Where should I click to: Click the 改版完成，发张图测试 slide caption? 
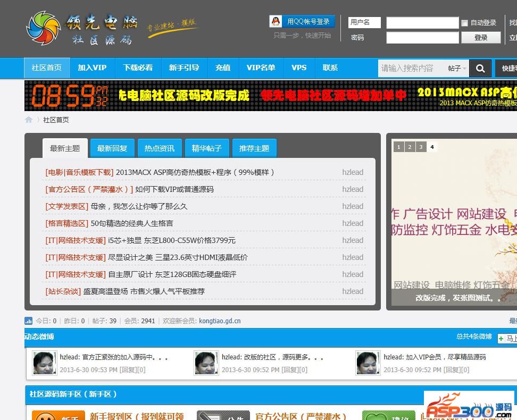(457, 298)
